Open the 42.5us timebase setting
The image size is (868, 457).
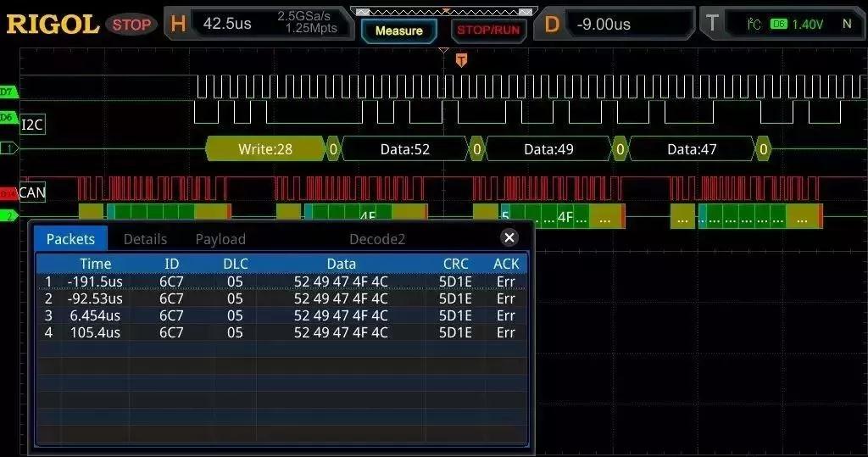(227, 24)
